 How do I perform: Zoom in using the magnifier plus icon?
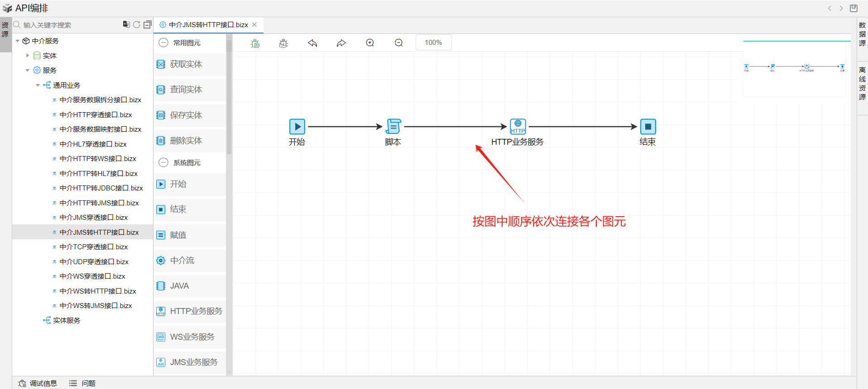point(370,43)
